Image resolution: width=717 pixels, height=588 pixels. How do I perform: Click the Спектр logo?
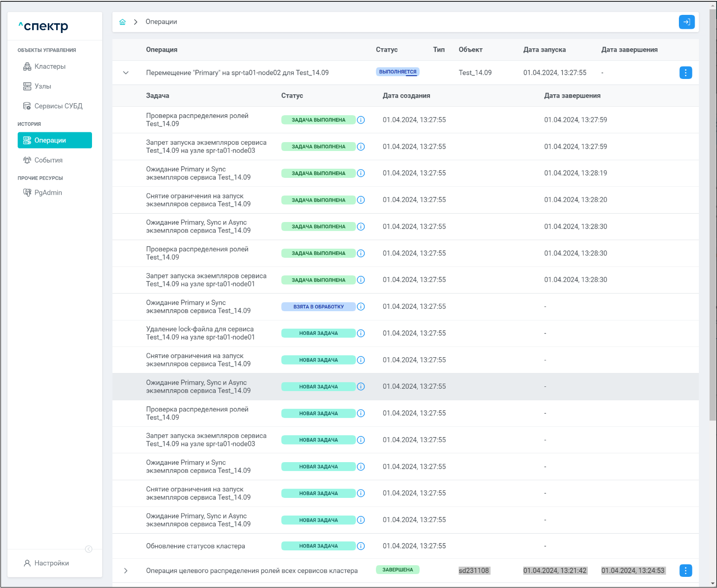coord(44,26)
